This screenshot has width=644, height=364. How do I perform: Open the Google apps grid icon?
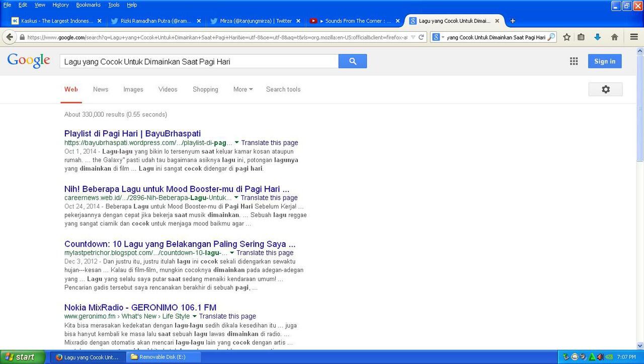coord(574,61)
